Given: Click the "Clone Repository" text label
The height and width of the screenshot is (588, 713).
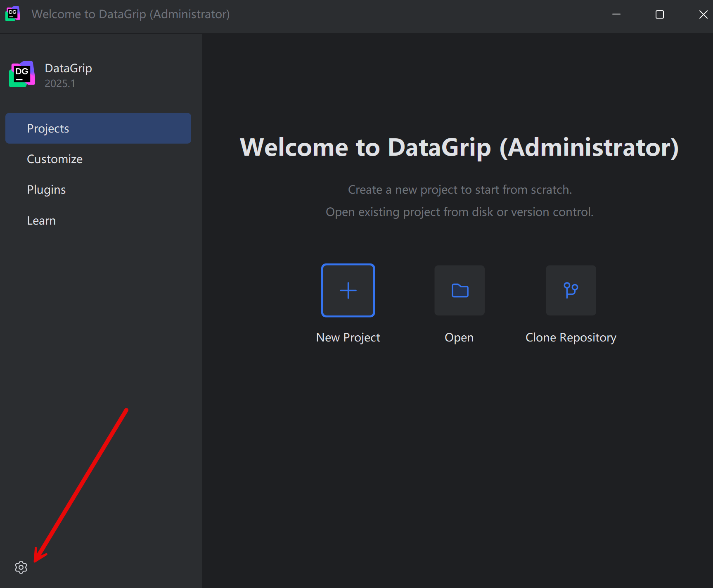Looking at the screenshot, I should [x=571, y=337].
